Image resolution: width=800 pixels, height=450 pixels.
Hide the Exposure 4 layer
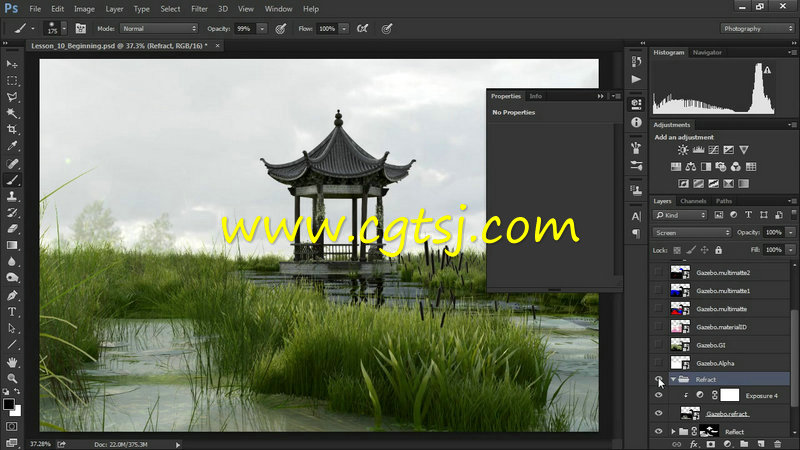[x=659, y=395]
